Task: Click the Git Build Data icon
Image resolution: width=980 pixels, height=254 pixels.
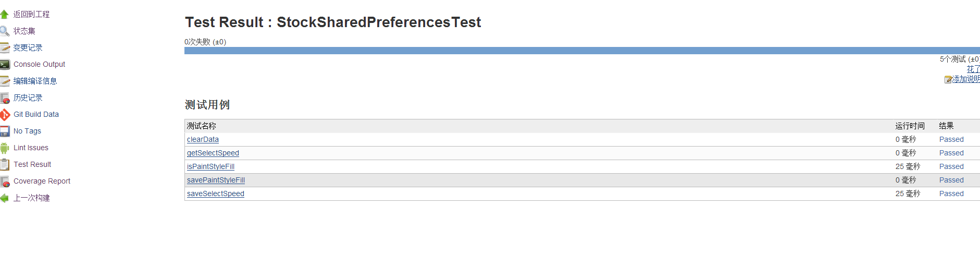Action: click(x=5, y=114)
